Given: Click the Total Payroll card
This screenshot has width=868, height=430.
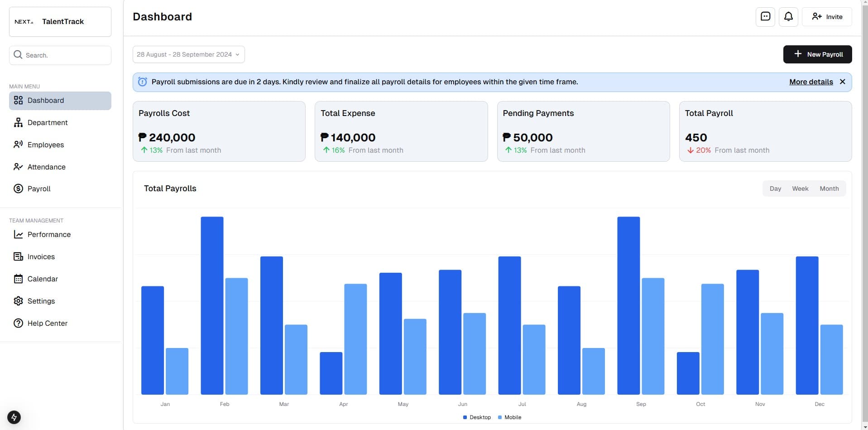Looking at the screenshot, I should (x=765, y=131).
